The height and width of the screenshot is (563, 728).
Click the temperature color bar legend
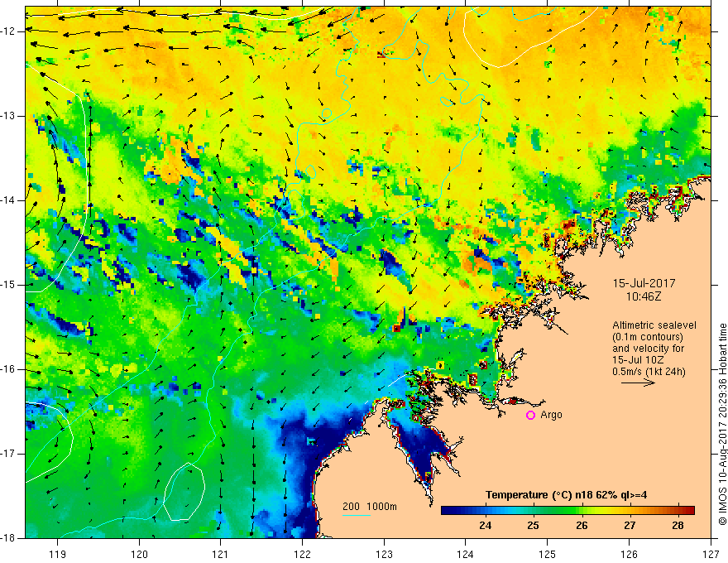coord(568,511)
